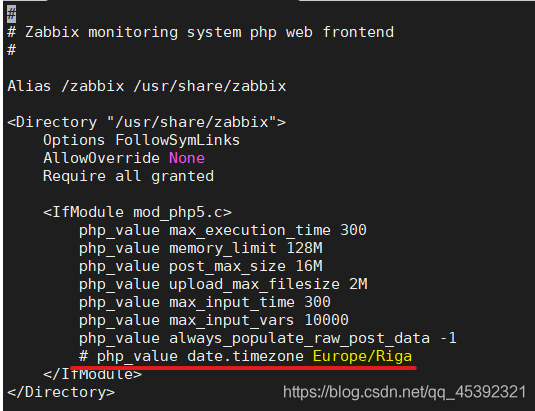Click upload_max_filesize value 2M

358,284
